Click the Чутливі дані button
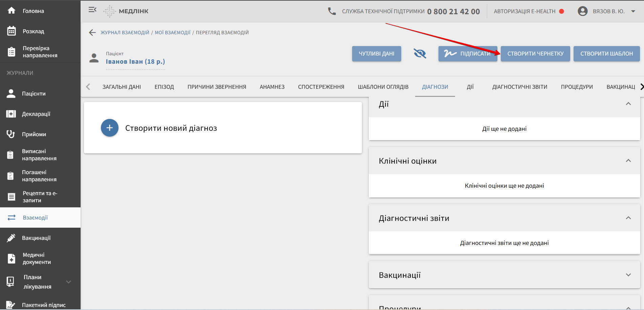Screen dimensions: 644x310 click(377, 54)
